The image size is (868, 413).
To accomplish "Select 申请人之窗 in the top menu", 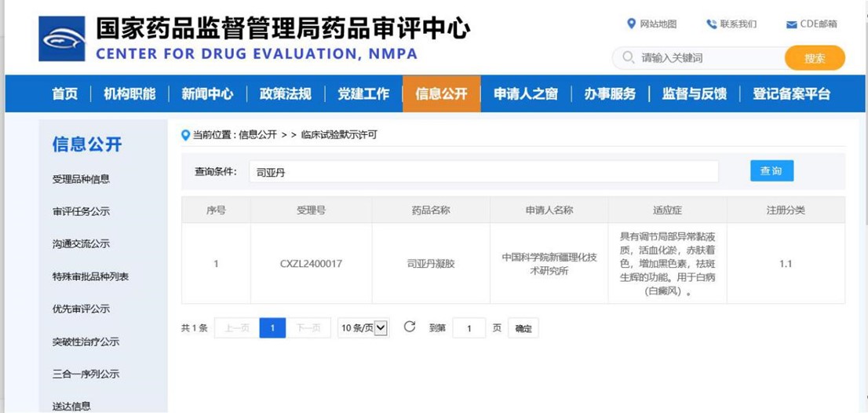I will [x=525, y=94].
